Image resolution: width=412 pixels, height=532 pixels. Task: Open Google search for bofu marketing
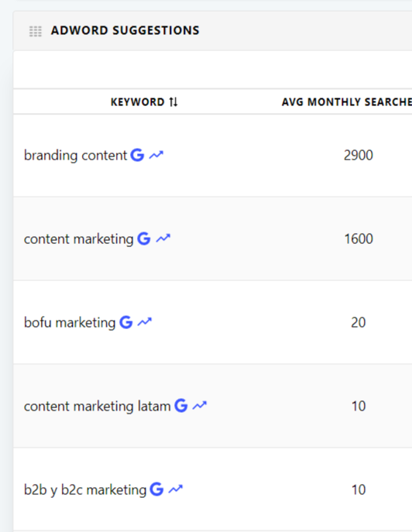(126, 322)
